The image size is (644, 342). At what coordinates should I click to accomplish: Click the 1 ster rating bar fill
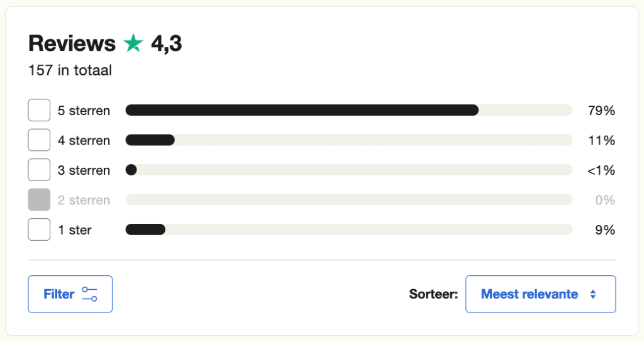pos(145,230)
